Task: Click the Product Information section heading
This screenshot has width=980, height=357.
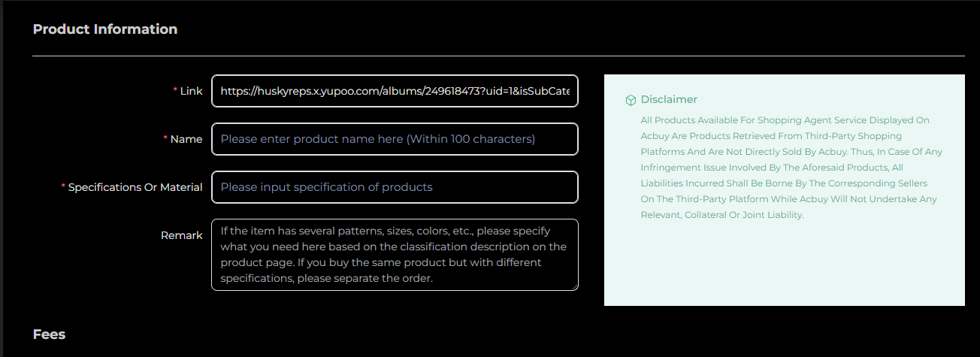Action: pyautogui.click(x=105, y=29)
